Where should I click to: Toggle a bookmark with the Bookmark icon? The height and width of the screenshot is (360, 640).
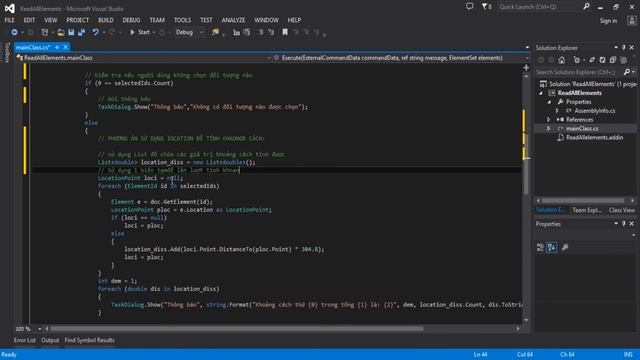(285, 32)
